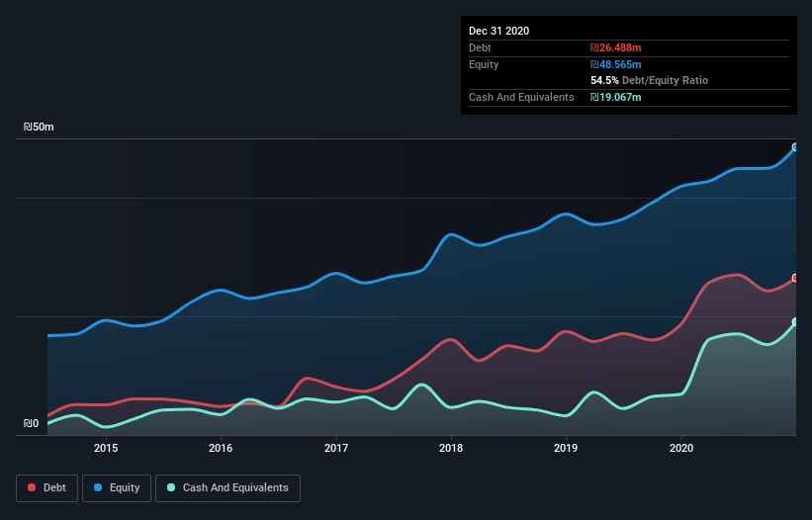Click the ₪0 y-axis label
The width and height of the screenshot is (812, 520).
pos(31,424)
